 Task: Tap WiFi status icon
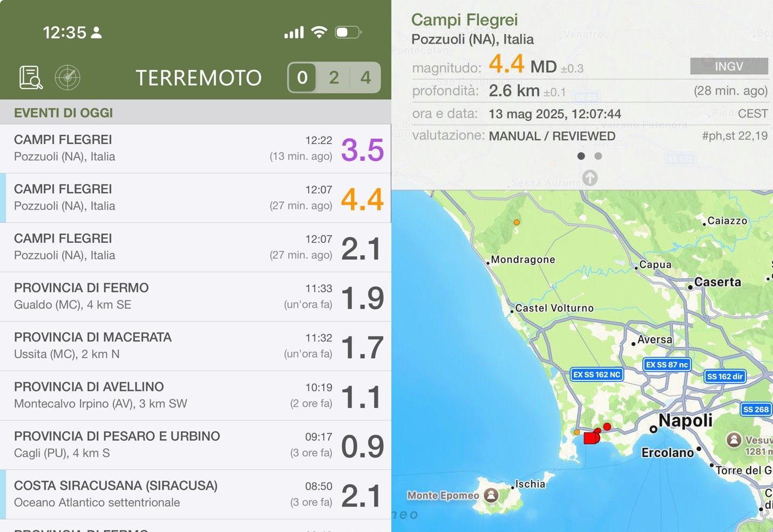click(319, 32)
